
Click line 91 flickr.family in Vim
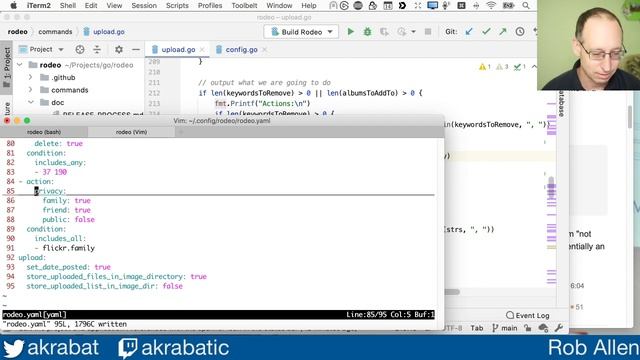[68, 248]
